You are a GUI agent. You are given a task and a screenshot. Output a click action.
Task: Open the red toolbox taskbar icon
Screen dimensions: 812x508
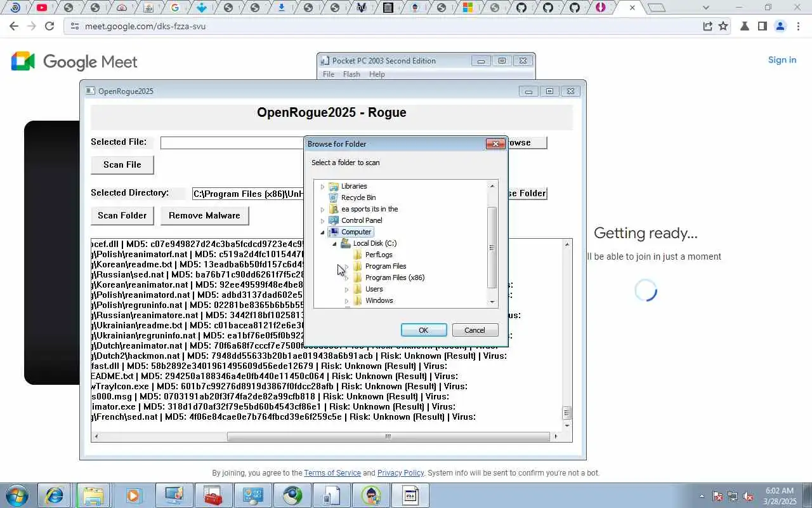pyautogui.click(x=213, y=495)
